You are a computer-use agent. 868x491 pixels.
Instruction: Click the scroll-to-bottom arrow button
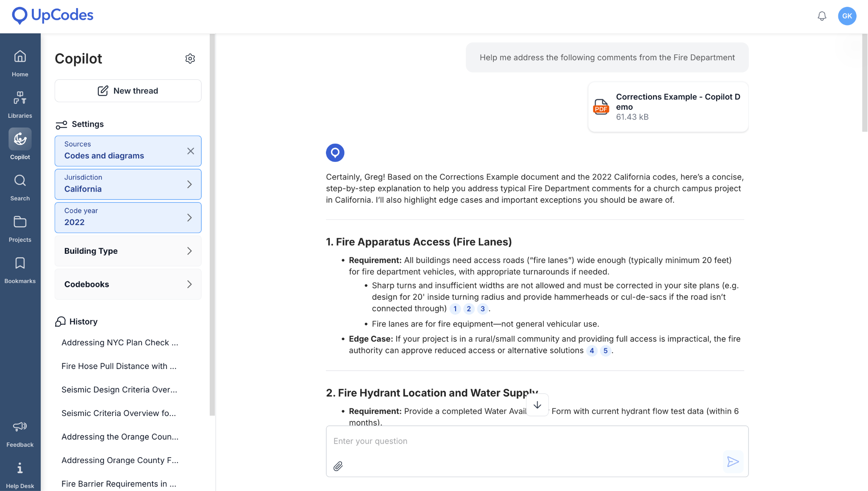537,405
